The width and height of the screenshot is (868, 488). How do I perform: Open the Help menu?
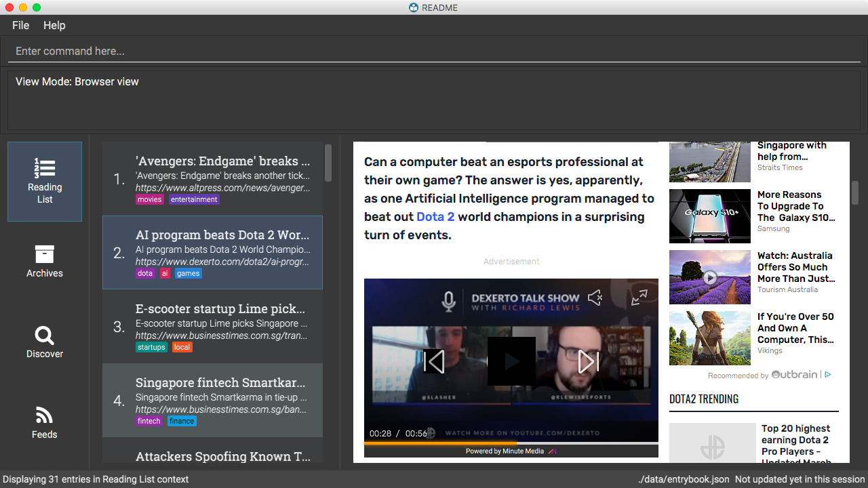(54, 25)
